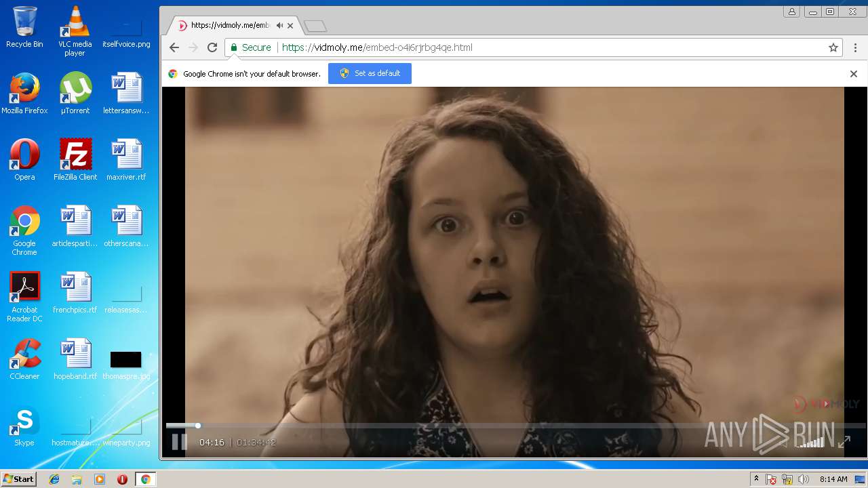Reload the vidmoly page

212,47
